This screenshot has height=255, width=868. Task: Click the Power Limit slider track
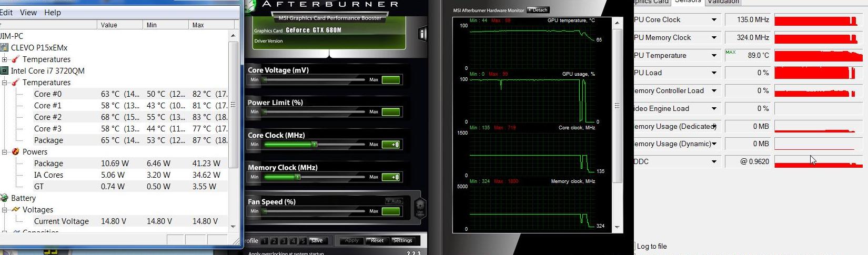point(314,112)
